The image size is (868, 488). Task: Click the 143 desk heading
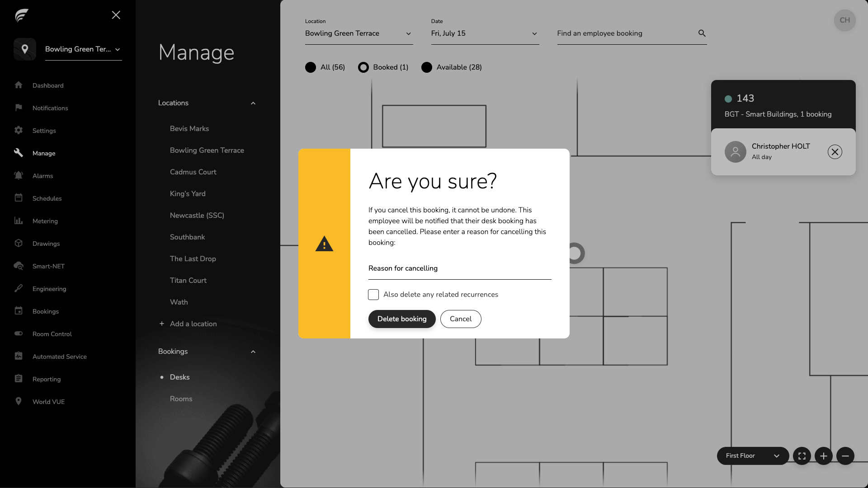click(x=745, y=99)
